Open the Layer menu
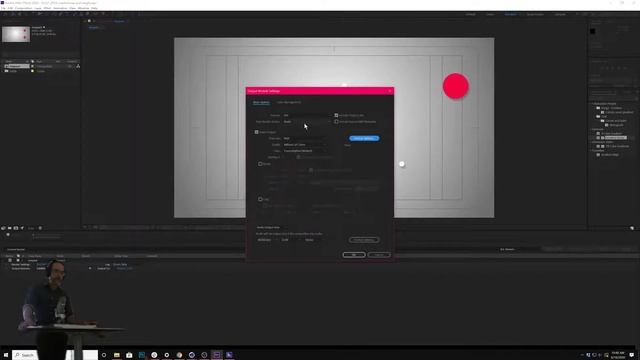The image size is (640, 360). [38, 8]
